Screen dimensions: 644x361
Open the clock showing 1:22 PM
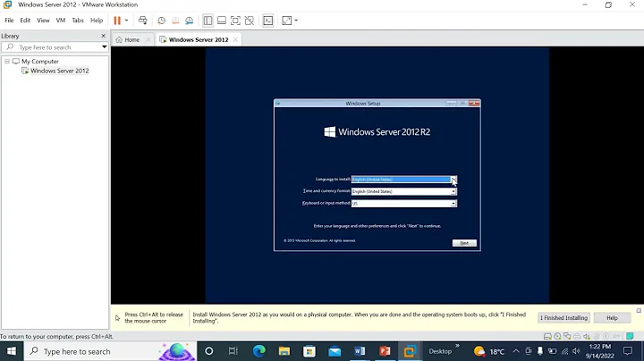point(600,351)
